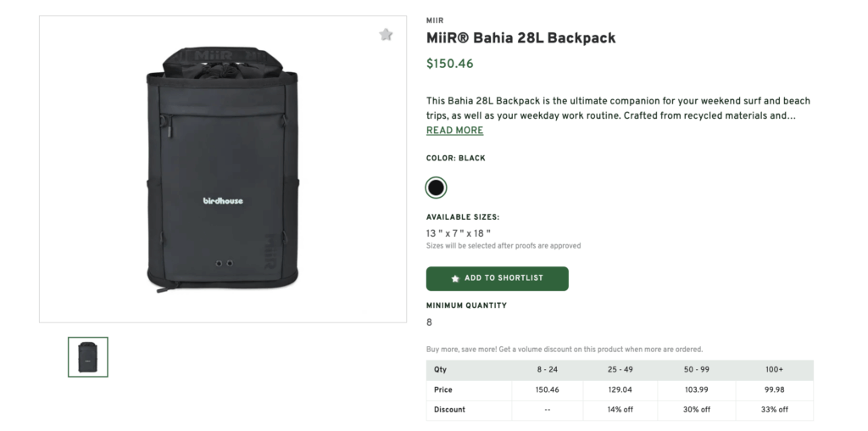The height and width of the screenshot is (431, 868).
Task: Open the MIIR brand label link
Action: [x=435, y=20]
